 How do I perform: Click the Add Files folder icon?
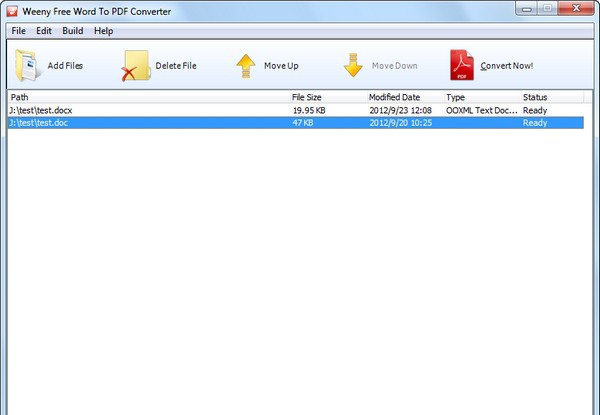point(27,65)
